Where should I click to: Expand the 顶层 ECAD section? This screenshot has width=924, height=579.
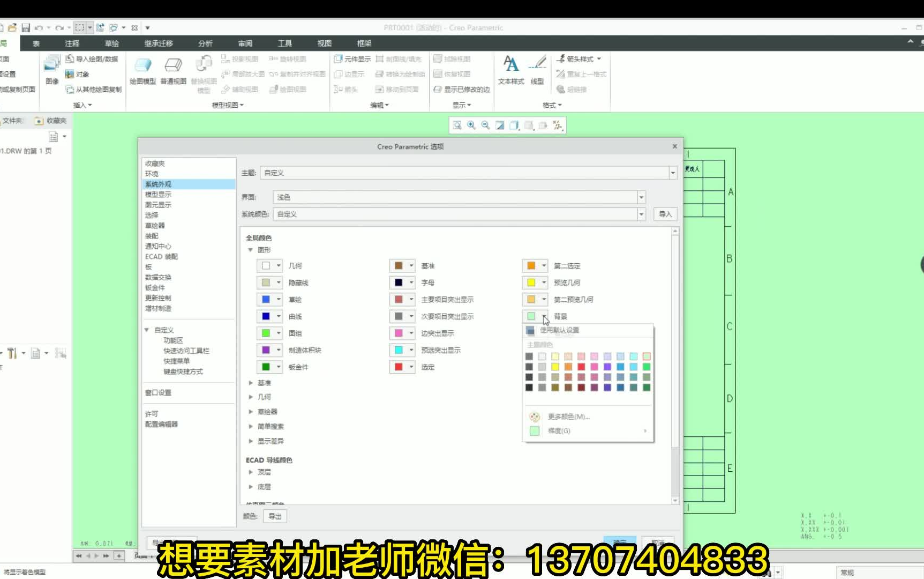click(x=251, y=472)
